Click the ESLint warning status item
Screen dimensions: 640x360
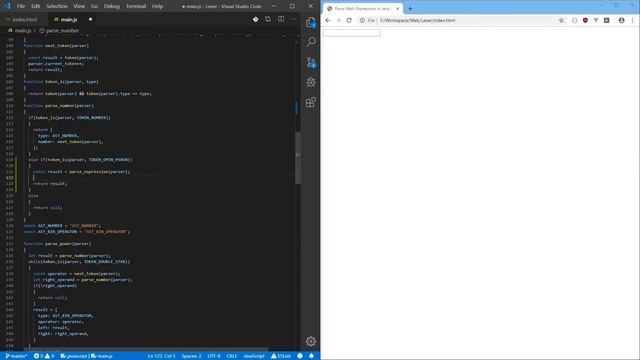point(281,356)
